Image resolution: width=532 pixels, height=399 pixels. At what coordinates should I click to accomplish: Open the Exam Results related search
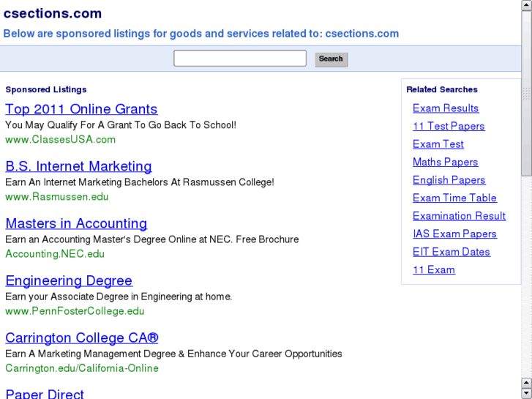pyautogui.click(x=446, y=108)
